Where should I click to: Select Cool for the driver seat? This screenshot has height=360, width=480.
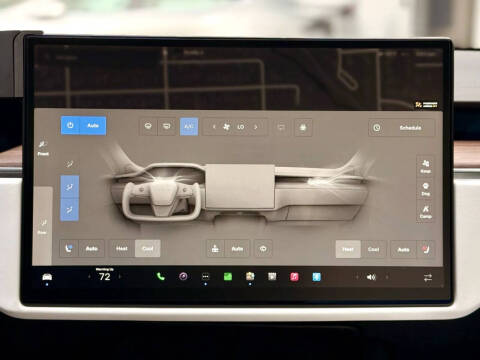[148, 248]
